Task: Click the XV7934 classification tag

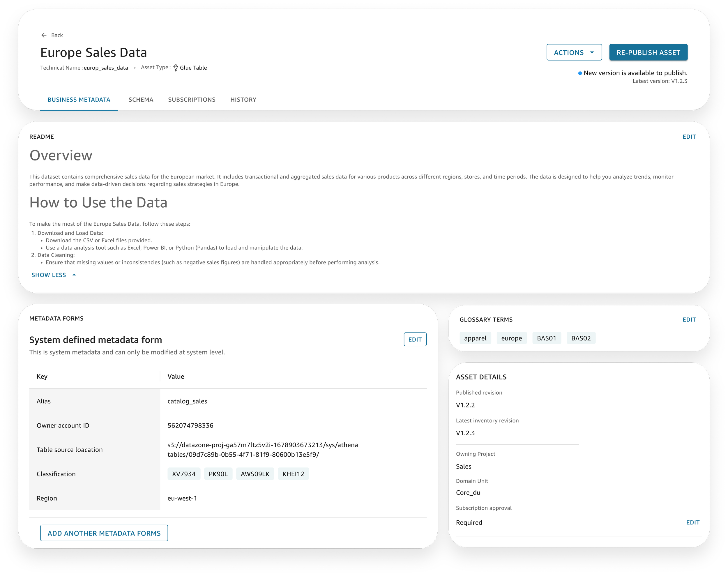Action: pos(184,474)
